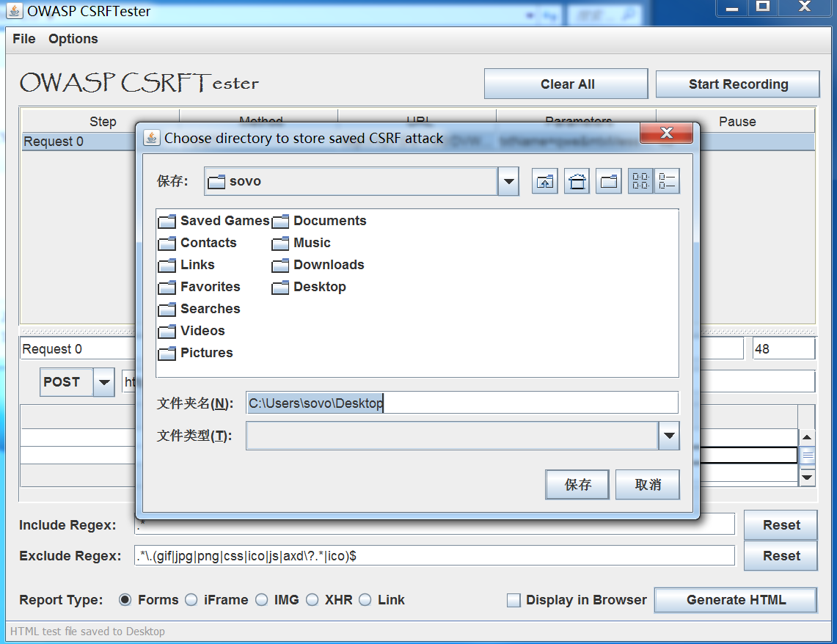
Task: Select the Pictures folder
Action: click(x=195, y=353)
